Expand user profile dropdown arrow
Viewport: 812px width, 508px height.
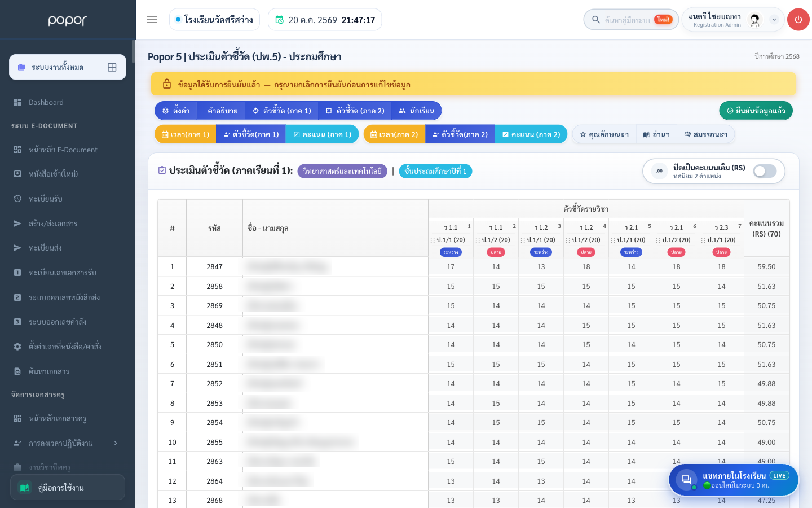[x=774, y=20]
